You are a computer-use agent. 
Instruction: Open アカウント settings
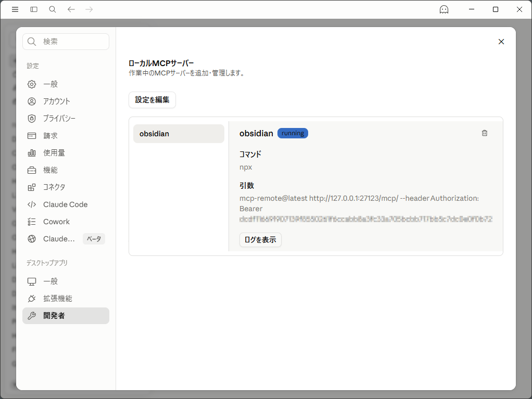tap(66, 101)
